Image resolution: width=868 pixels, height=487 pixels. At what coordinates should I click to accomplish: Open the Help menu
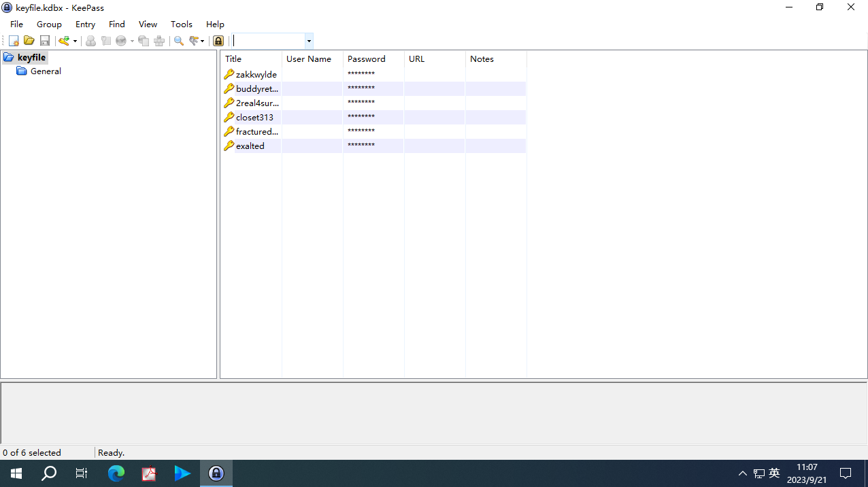[215, 24]
